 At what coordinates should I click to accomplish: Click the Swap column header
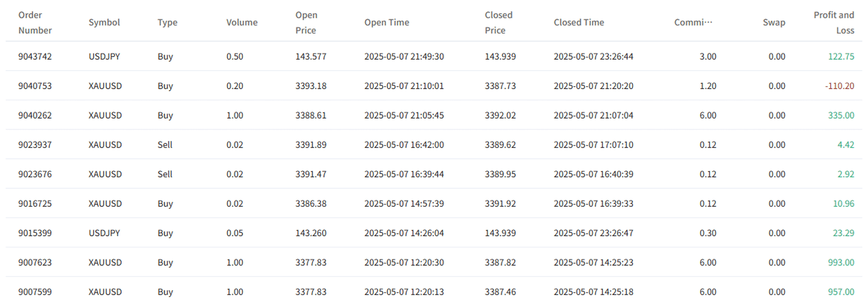(x=774, y=23)
